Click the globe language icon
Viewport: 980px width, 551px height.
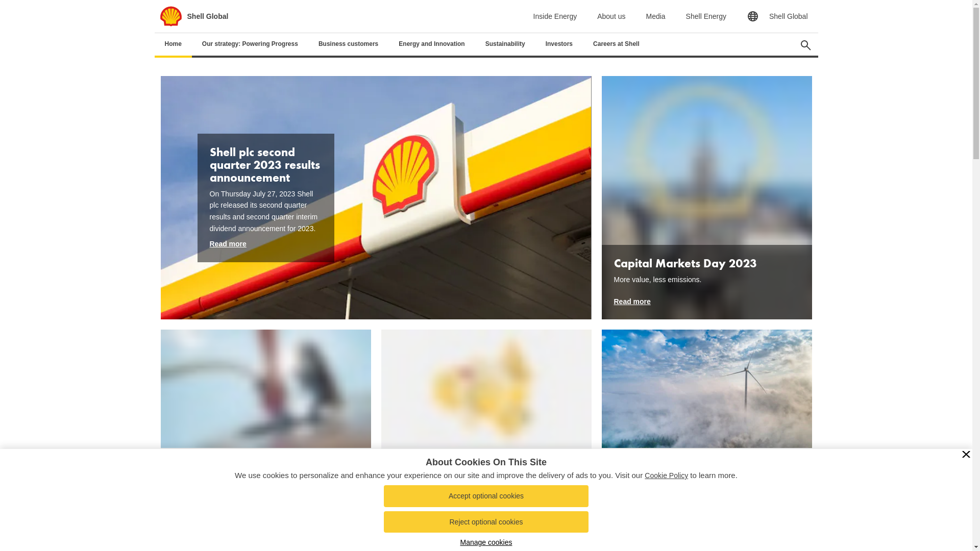(x=752, y=16)
